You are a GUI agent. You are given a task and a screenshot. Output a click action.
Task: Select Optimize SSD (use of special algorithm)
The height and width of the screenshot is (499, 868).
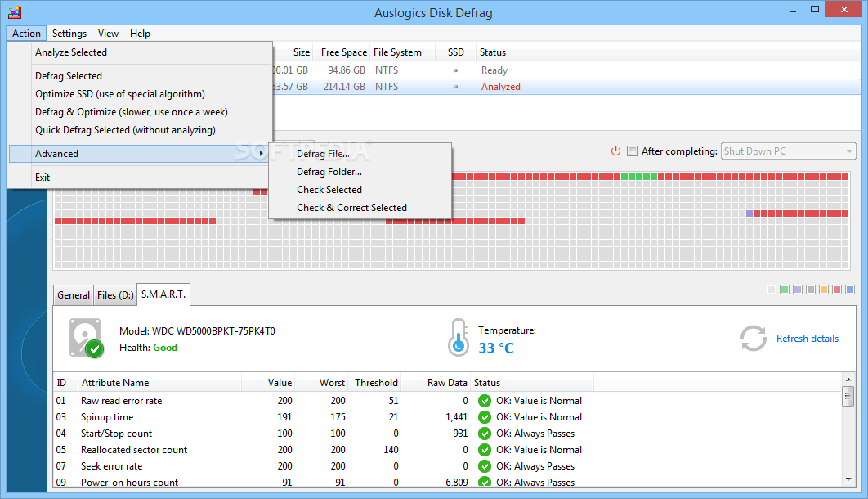pyautogui.click(x=120, y=94)
